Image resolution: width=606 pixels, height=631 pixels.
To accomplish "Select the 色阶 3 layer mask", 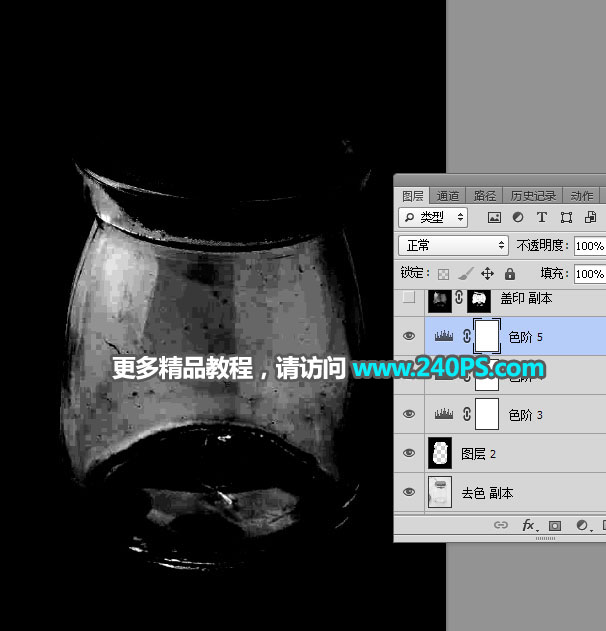I will point(487,414).
